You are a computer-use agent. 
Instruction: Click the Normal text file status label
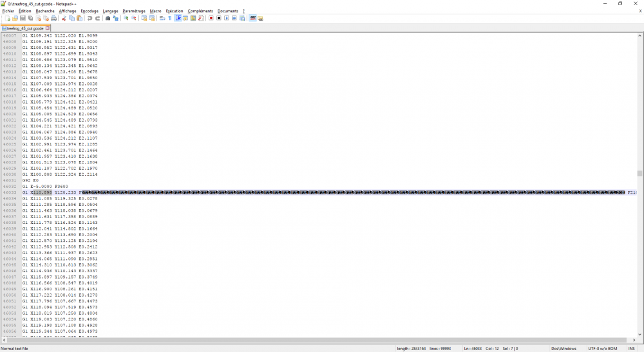pyautogui.click(x=14, y=348)
